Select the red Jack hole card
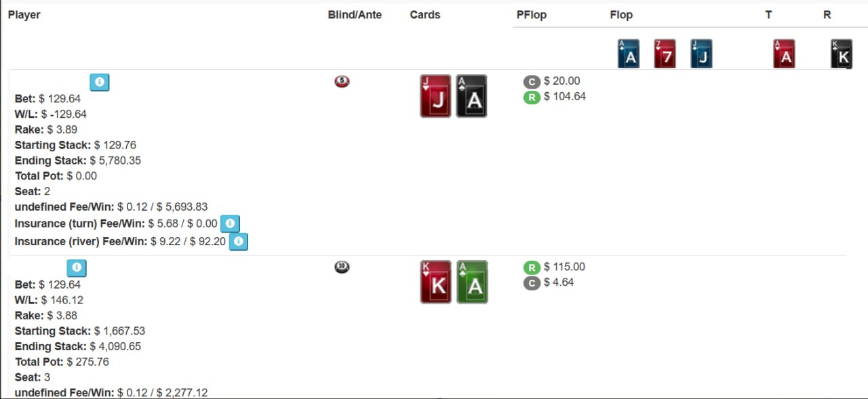The image size is (868, 399). tap(435, 96)
